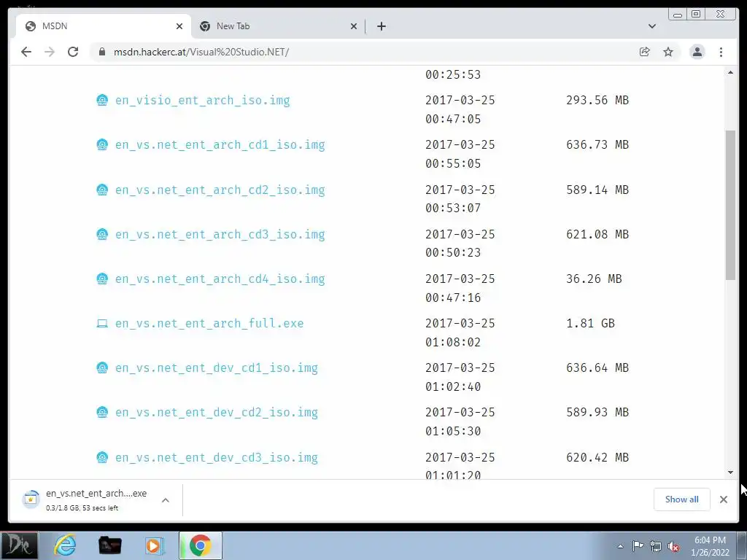Click the 589.14 MB size value
This screenshot has width=747, height=560.
coord(597,190)
